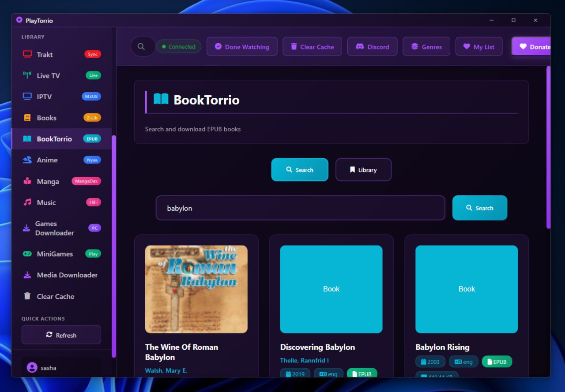Click the title "The Wine Of Roman Babylon"
565x392 pixels.
coord(182,352)
